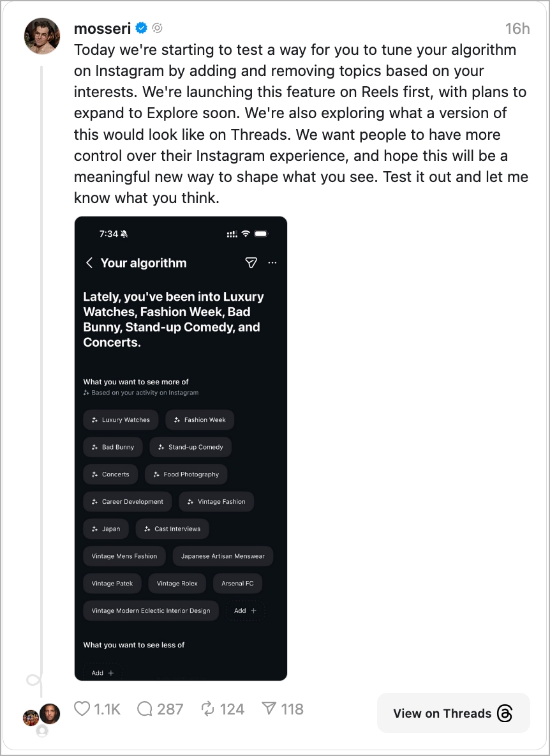Like the post using the heart icon
This screenshot has width=550, height=756.
click(x=82, y=709)
